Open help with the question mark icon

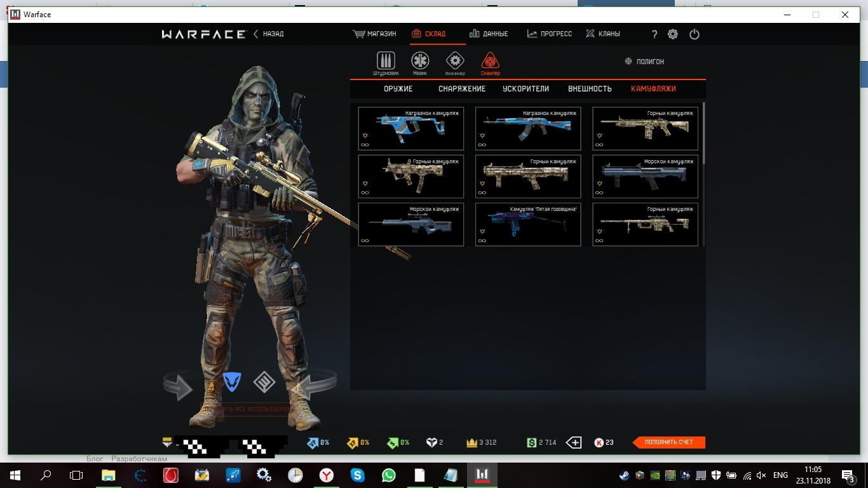[654, 34]
